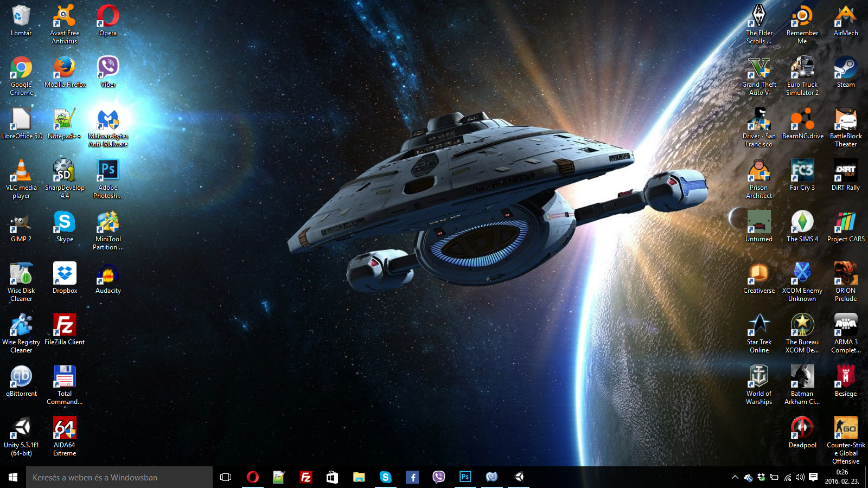Screen dimensions: 868x488
Task: Select Wise Registry Cleaner icon
Action: point(21,333)
